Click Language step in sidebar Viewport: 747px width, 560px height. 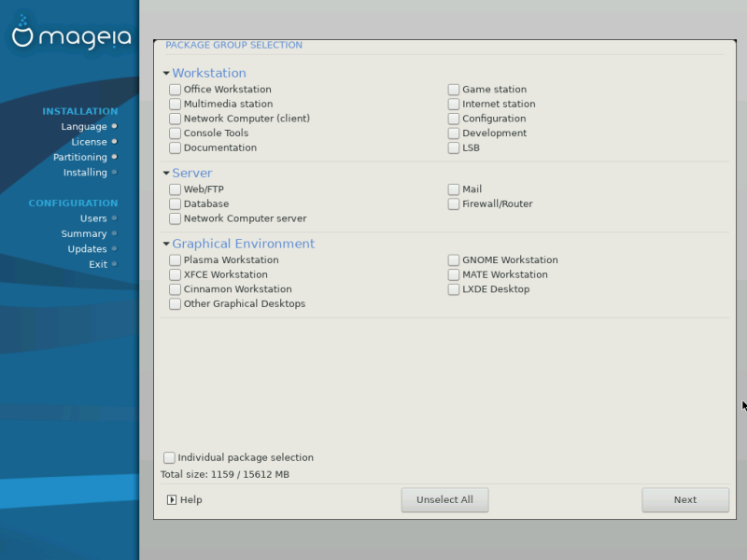click(84, 127)
